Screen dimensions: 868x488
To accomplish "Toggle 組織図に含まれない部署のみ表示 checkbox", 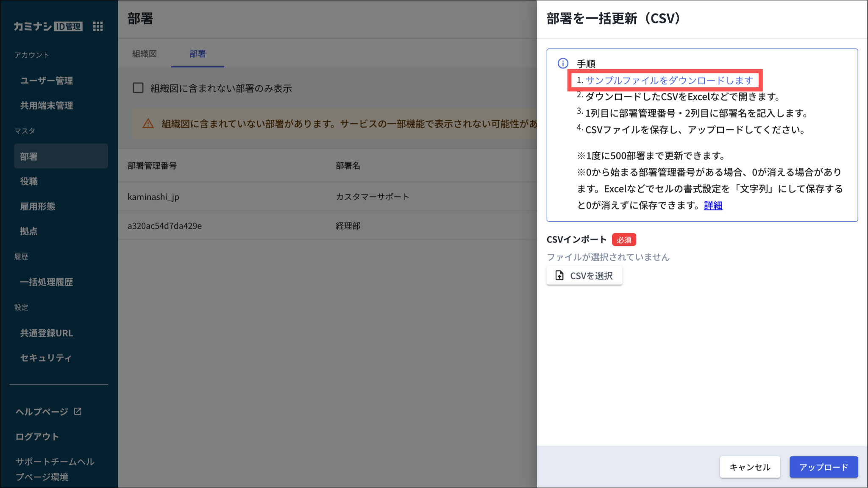I will coord(138,88).
